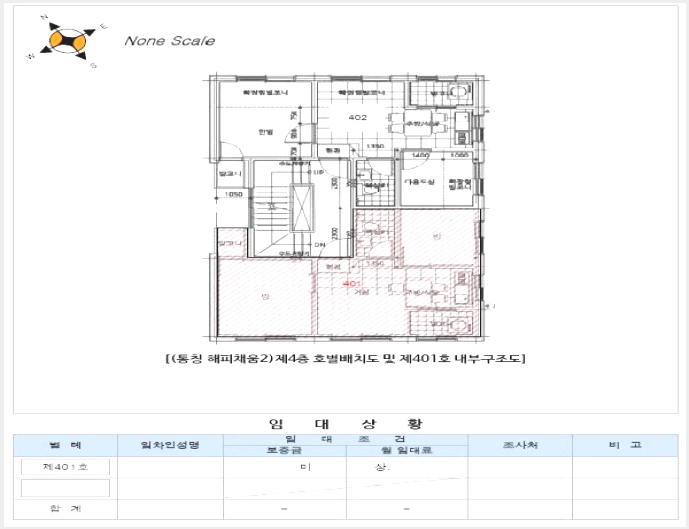Click the '제401호' field in the table
This screenshot has height=529, width=689.
tap(65, 467)
